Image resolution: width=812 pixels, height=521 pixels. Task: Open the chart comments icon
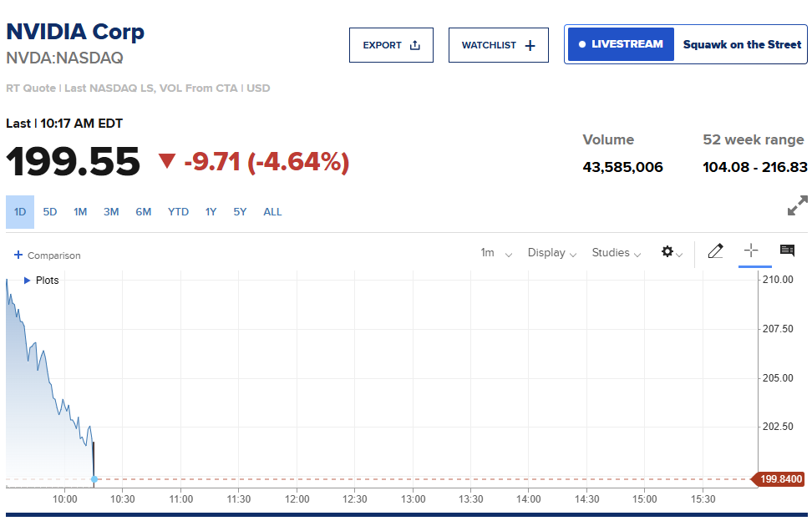(x=787, y=250)
